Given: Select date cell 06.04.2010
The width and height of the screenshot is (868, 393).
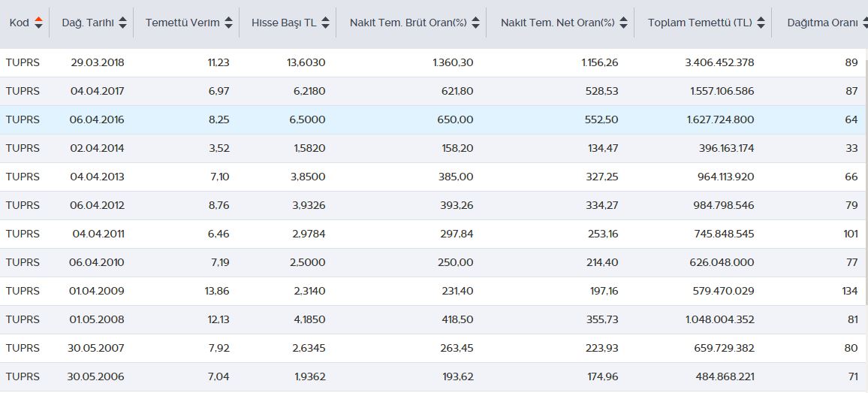Looking at the screenshot, I should pos(97,263).
